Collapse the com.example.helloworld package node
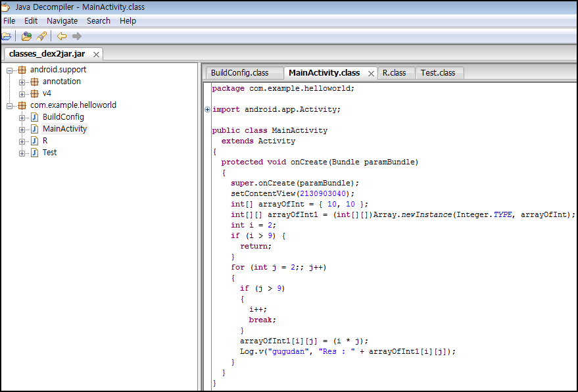Screen dimensions: 578x392 pyautogui.click(x=10, y=106)
